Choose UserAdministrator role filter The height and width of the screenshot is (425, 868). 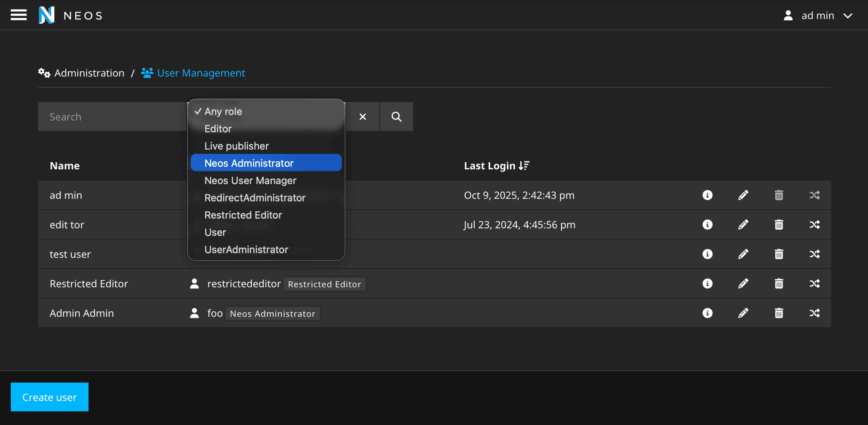246,250
